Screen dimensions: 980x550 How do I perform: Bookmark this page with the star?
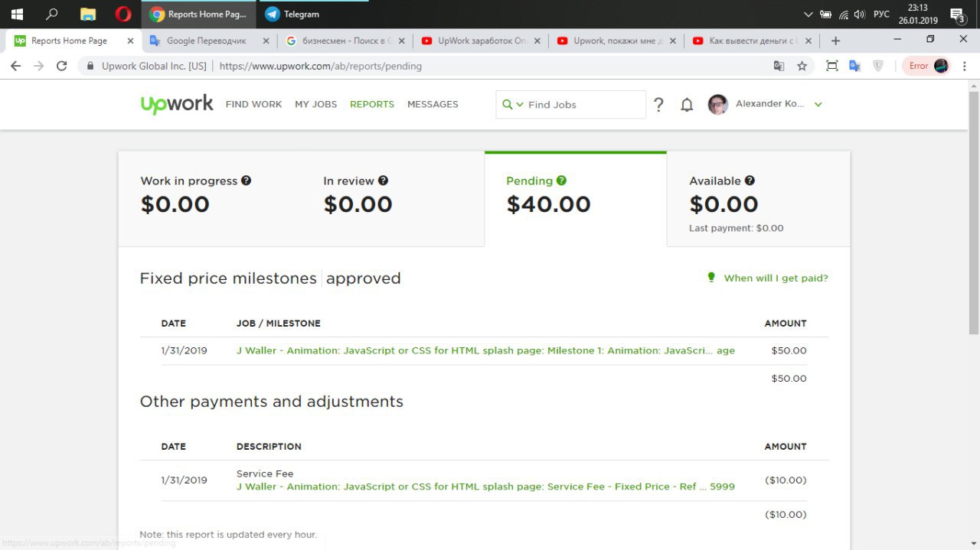pos(802,66)
